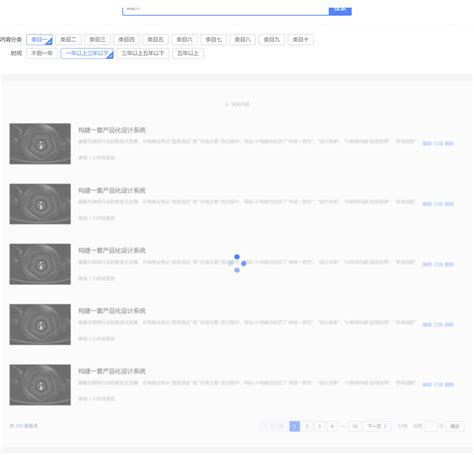Click middle action link in second list row
The height and width of the screenshot is (455, 474).
point(438,204)
